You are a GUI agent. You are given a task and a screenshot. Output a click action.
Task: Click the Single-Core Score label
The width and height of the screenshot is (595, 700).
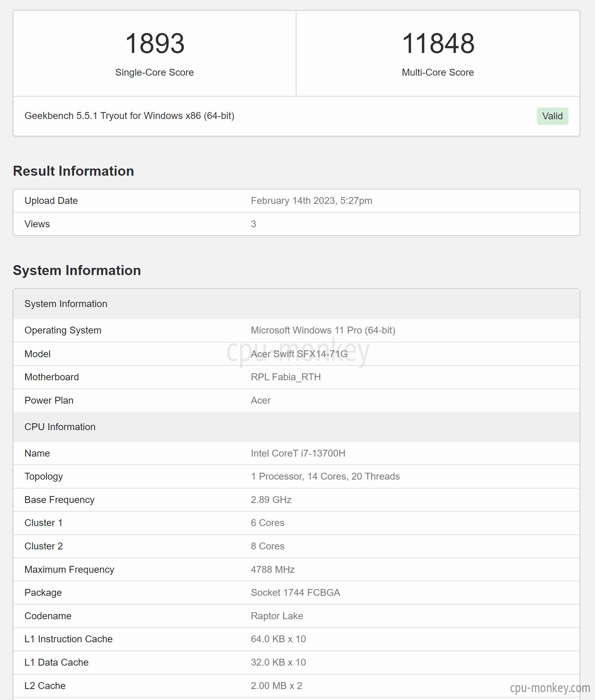(x=154, y=73)
